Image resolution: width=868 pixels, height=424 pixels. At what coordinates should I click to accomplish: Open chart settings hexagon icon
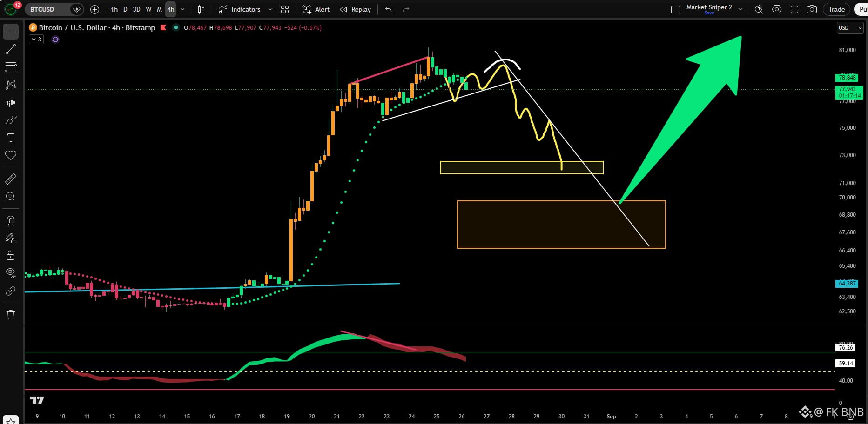(x=776, y=9)
